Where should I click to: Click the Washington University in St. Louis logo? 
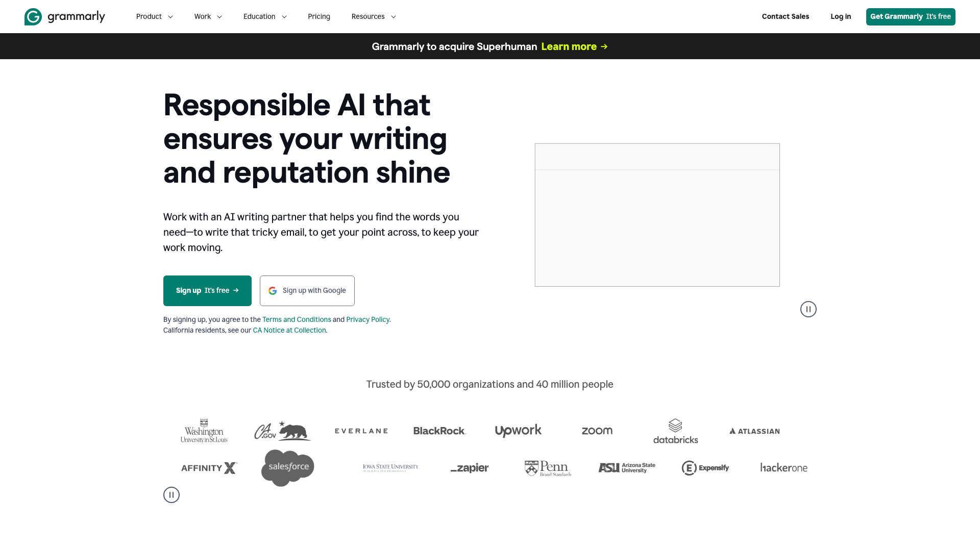[x=204, y=431]
